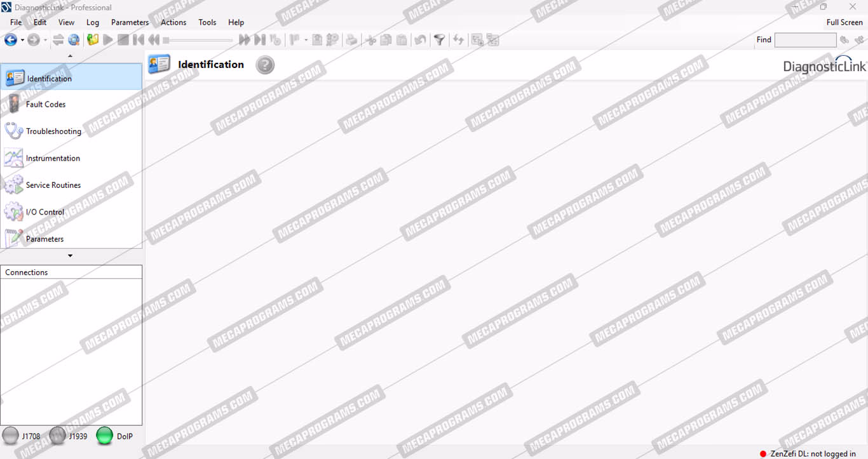Select Fault Codes in the sidebar
The height and width of the screenshot is (459, 868).
click(x=71, y=104)
